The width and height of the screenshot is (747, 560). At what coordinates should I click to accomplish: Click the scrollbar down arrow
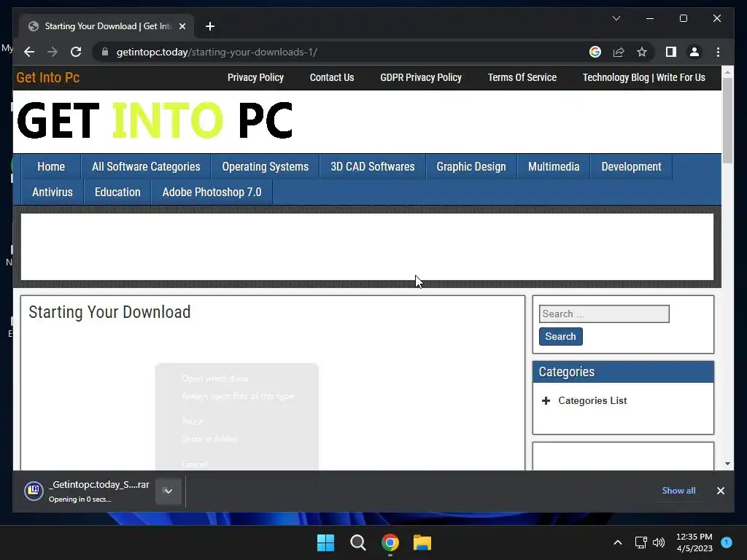727,463
